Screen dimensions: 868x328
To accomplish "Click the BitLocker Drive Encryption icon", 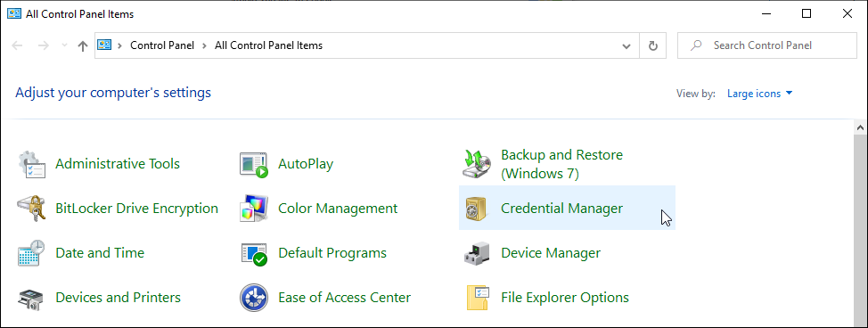I will coord(31,209).
